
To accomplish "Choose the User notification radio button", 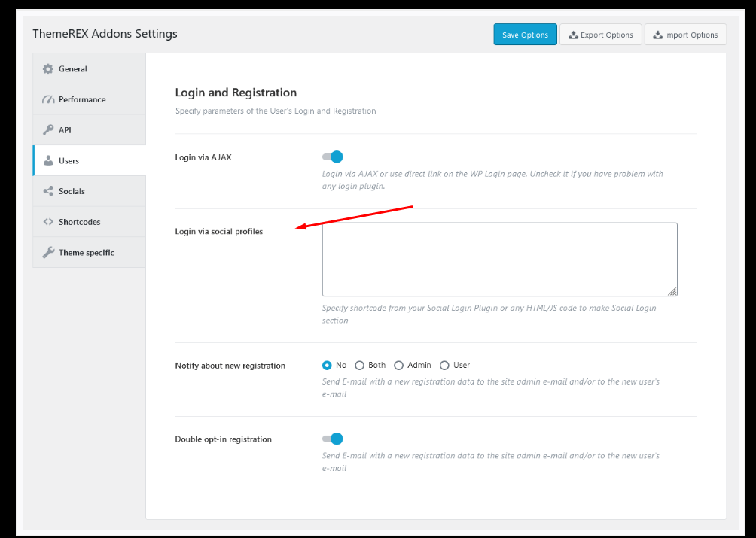I will coord(444,365).
